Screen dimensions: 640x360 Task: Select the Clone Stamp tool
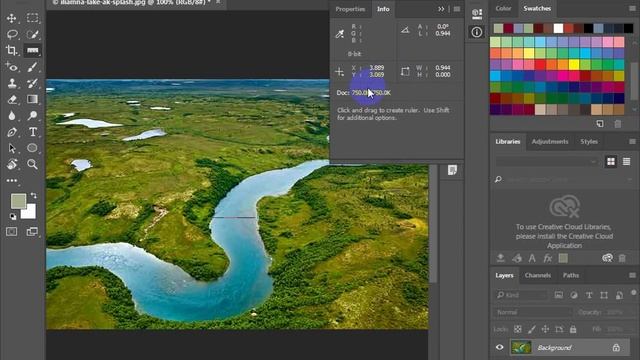[x=12, y=83]
